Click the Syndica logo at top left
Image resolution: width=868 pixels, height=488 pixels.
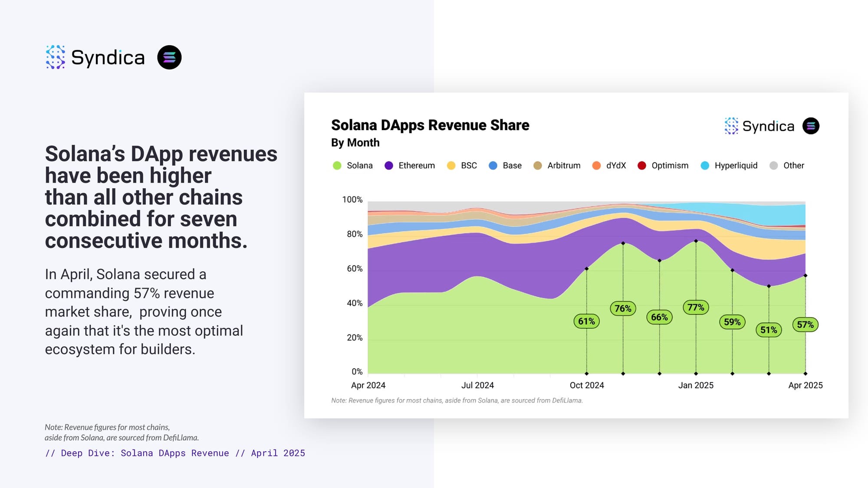[x=95, y=57]
